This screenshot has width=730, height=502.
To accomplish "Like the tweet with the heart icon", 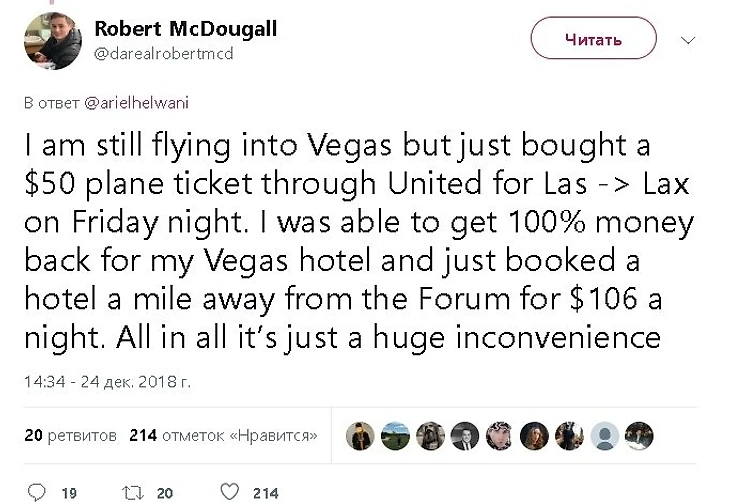I will 230,492.
